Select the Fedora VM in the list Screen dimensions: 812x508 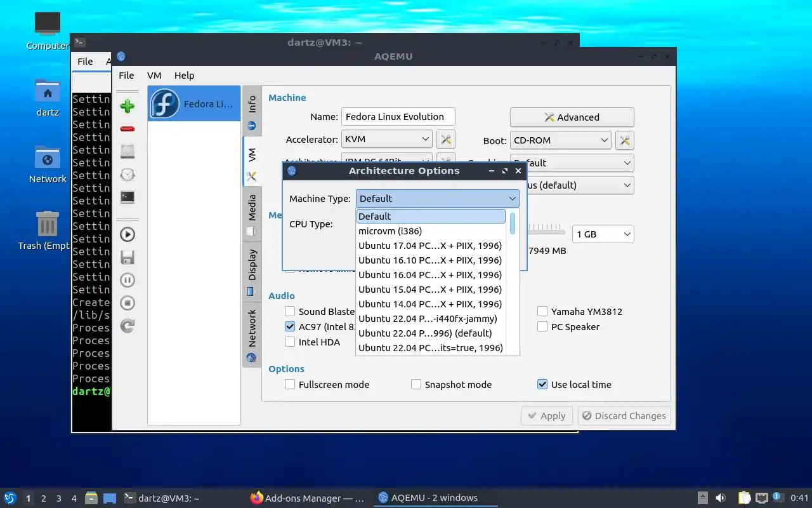coord(194,104)
